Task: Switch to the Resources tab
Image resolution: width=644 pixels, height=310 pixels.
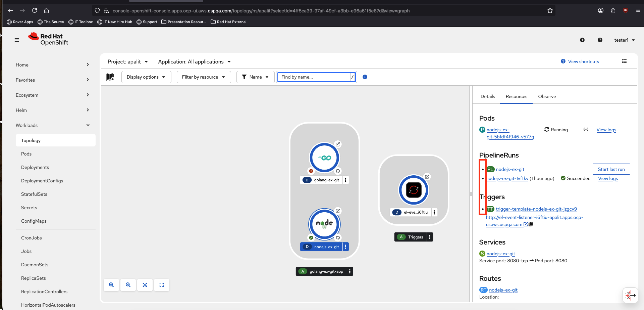Action: point(517,96)
